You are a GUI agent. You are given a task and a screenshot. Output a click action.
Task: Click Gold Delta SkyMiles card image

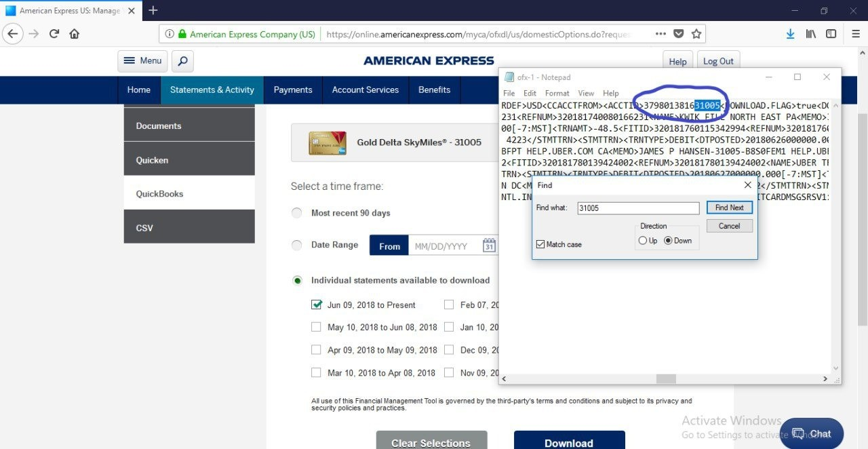tap(328, 142)
